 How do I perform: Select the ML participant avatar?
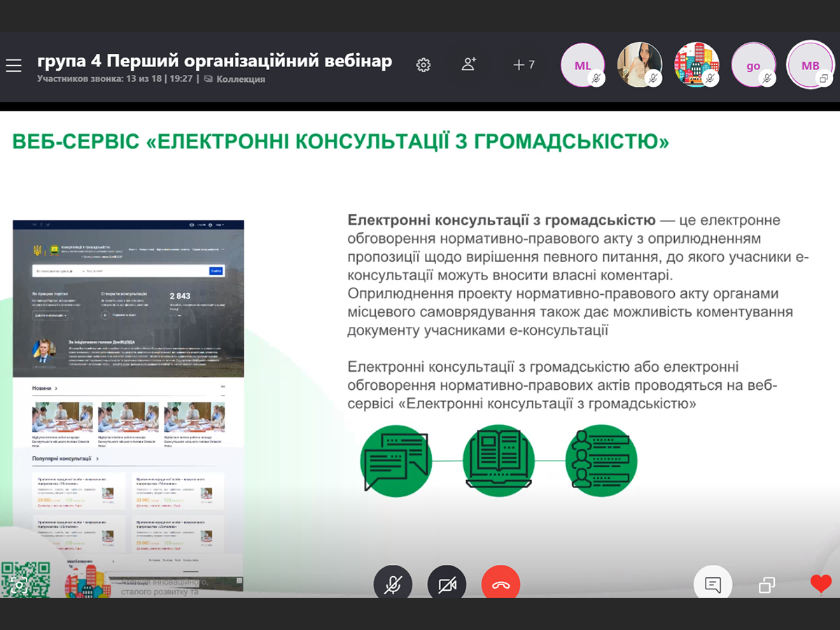582,65
